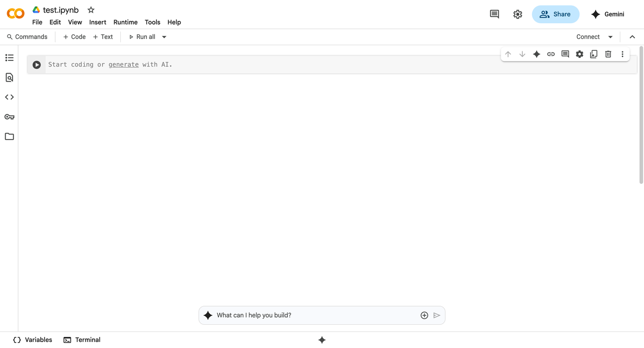Click into the empty code cell editor
644x348 pixels.
point(340,64)
